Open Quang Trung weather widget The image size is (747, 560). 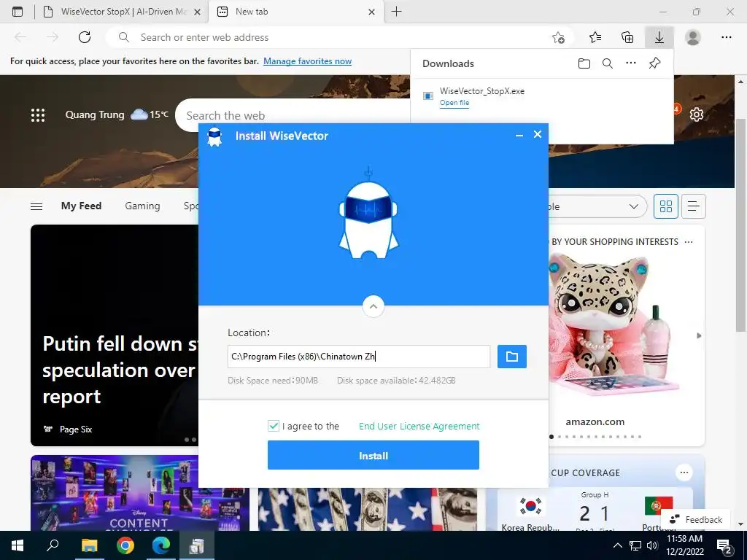[x=117, y=114]
